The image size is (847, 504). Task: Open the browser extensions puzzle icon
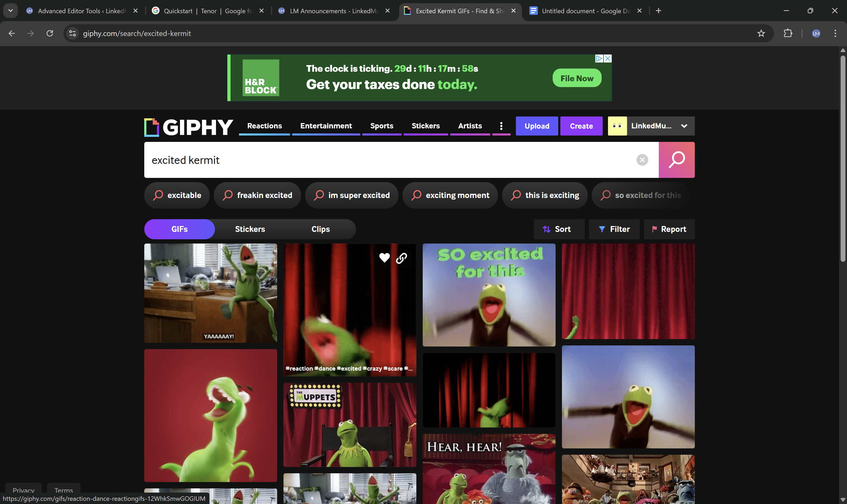(x=787, y=33)
